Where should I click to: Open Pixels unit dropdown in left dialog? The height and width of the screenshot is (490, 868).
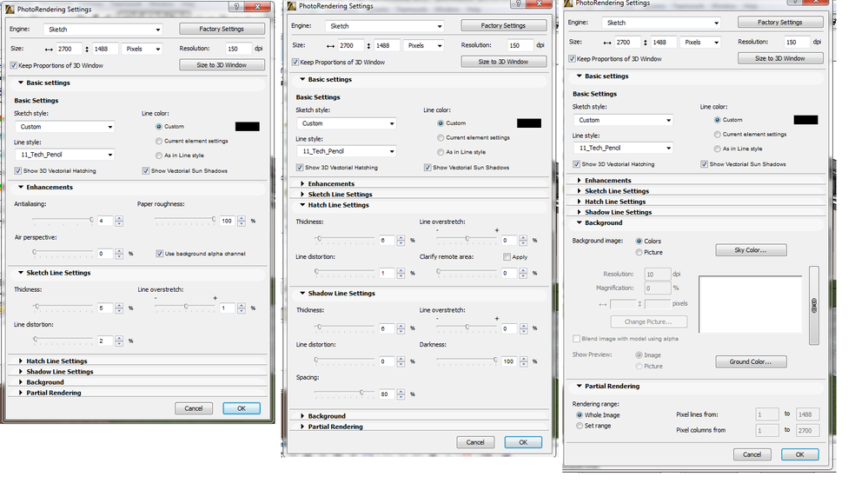(142, 49)
